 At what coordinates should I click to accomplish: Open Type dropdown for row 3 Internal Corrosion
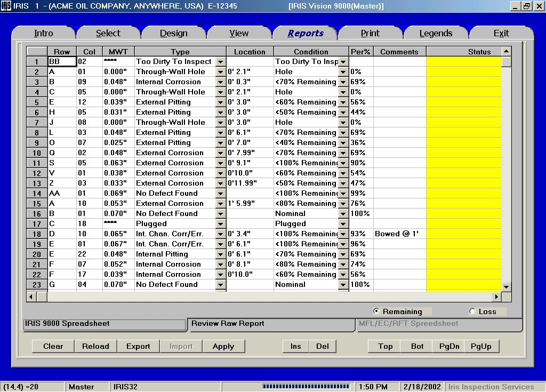(x=220, y=82)
